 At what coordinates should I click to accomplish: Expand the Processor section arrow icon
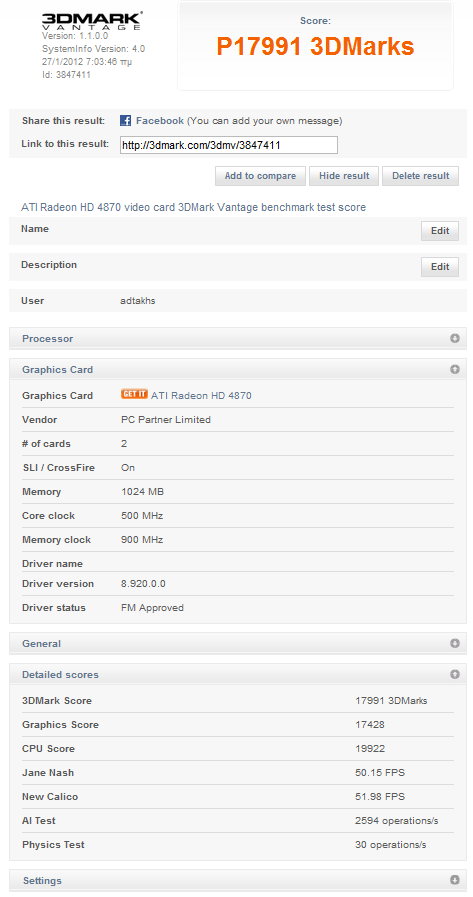455,338
